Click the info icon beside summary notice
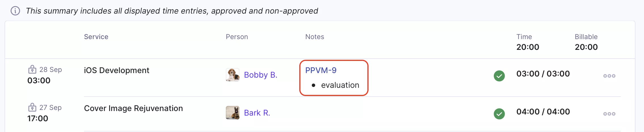This screenshot has height=132, width=644. point(15,11)
